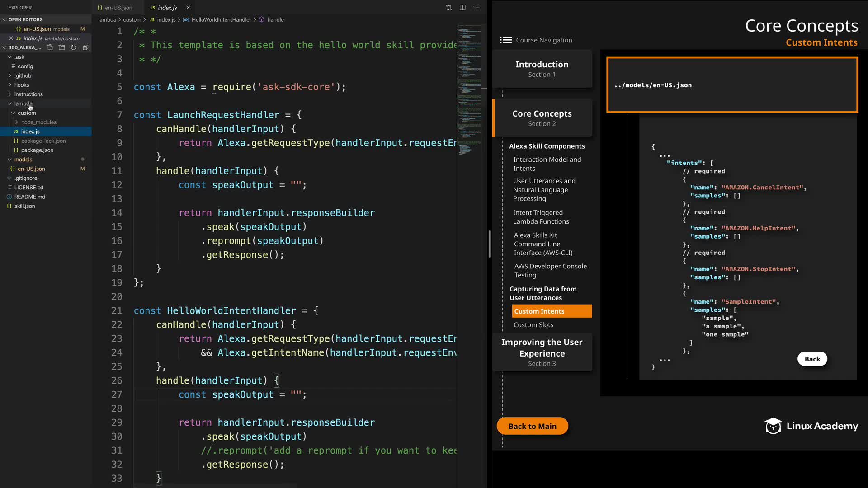The height and width of the screenshot is (488, 868).
Task: Click the Back button
Action: (812, 359)
